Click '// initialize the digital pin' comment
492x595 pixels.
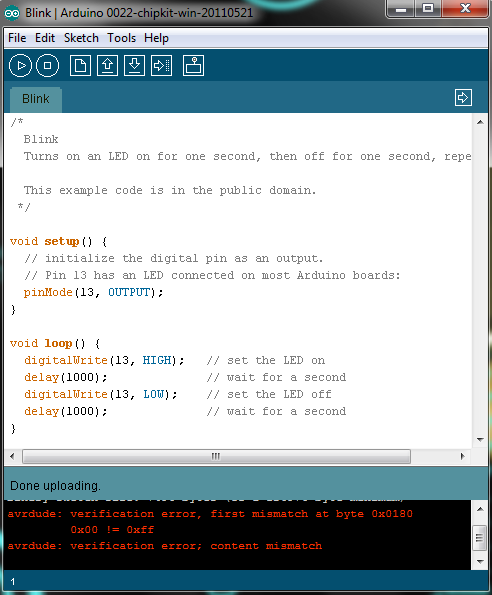174,258
